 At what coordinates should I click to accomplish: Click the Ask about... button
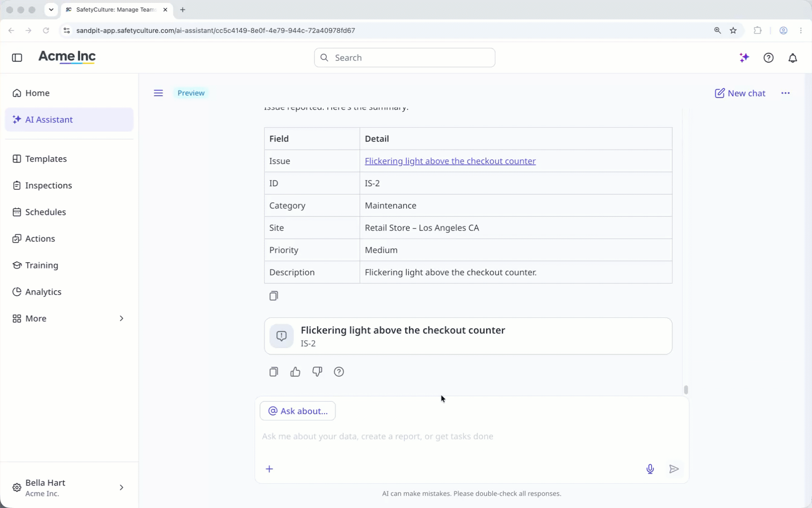[x=298, y=411]
